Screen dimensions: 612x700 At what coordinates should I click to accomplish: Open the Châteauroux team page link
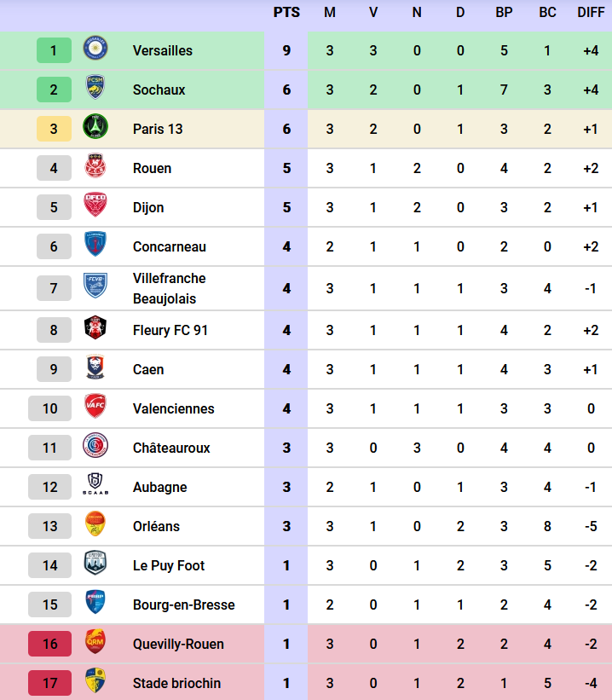(171, 448)
